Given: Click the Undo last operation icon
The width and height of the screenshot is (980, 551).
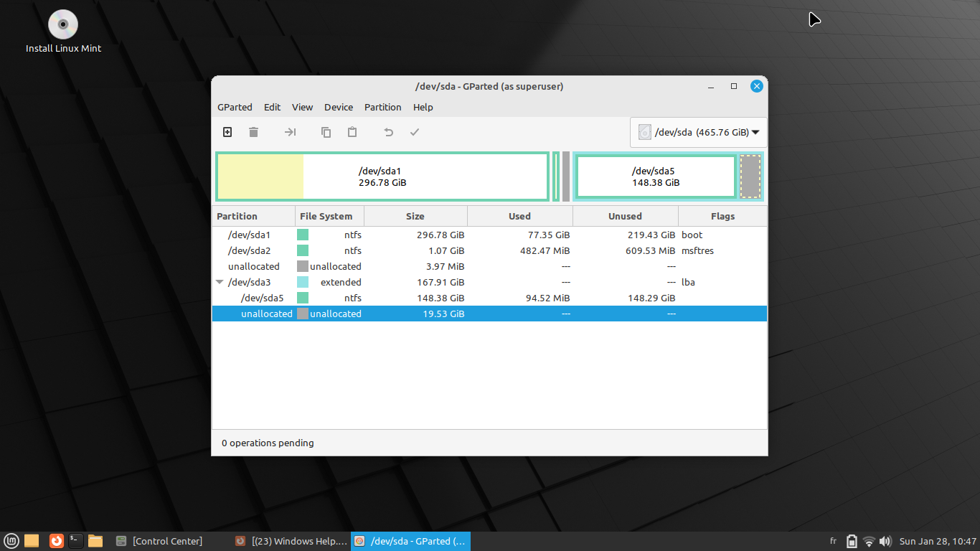Looking at the screenshot, I should (x=388, y=132).
